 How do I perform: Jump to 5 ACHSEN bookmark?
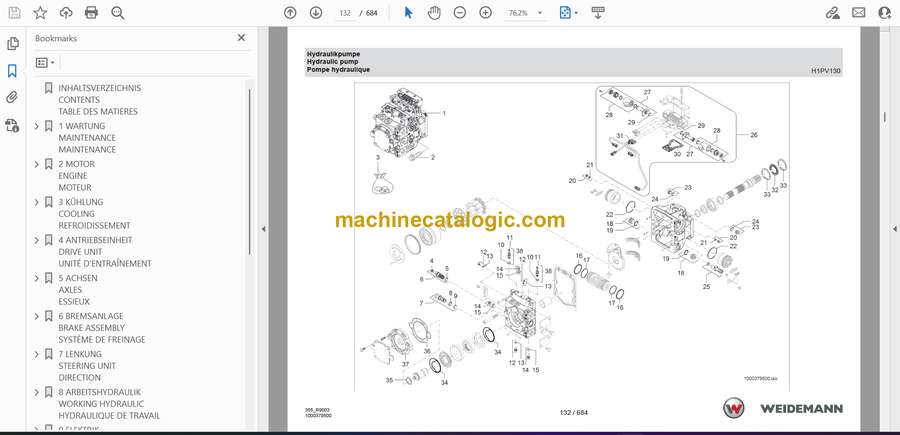tap(78, 289)
